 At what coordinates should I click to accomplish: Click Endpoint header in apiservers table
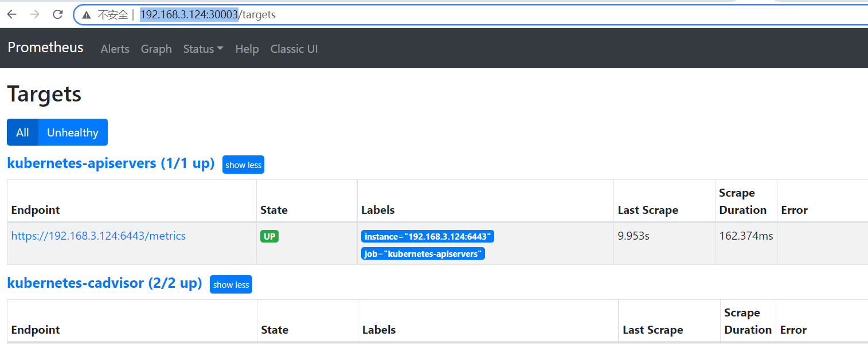[x=36, y=210]
